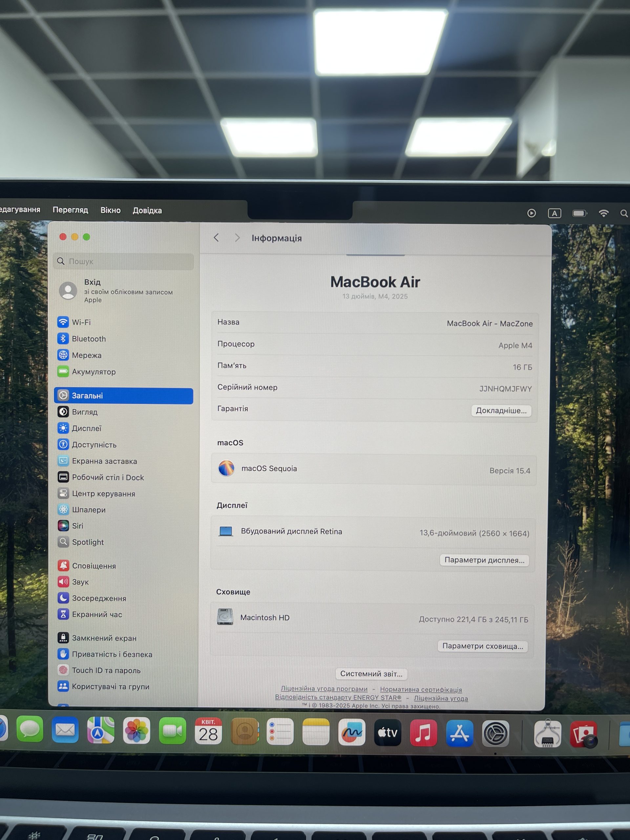Open Freeform app in the Dock
The height and width of the screenshot is (840, 630).
(352, 732)
